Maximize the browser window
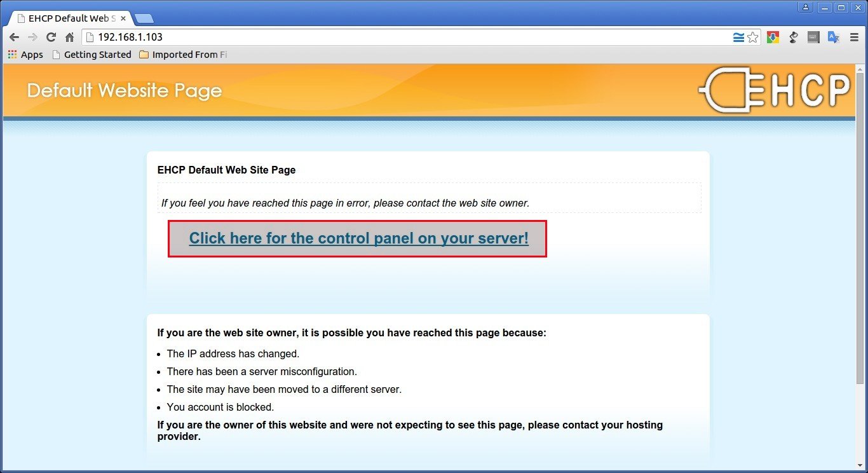Image resolution: width=868 pixels, height=473 pixels. (841, 8)
